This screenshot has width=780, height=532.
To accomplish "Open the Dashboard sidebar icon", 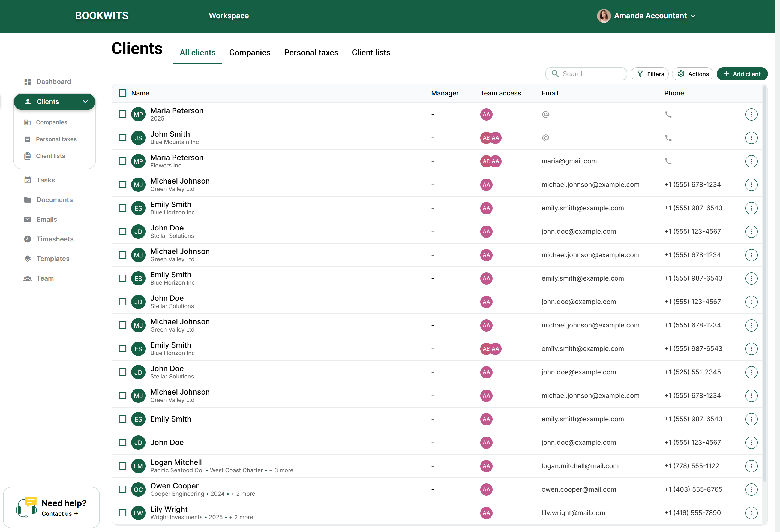I will coord(28,82).
